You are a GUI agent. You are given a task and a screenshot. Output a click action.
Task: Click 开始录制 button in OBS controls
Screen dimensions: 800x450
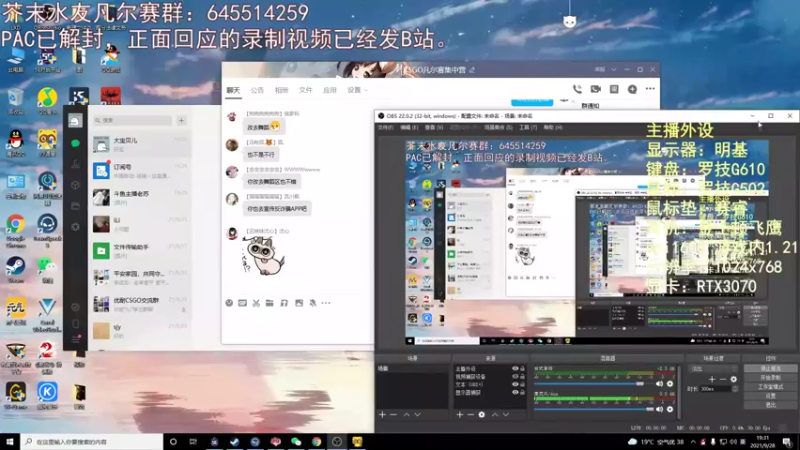click(x=770, y=378)
